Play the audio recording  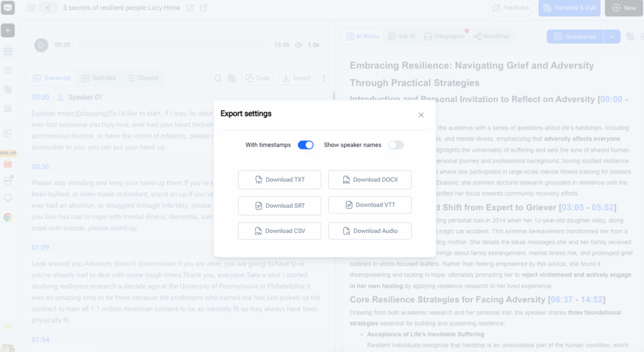coord(41,45)
